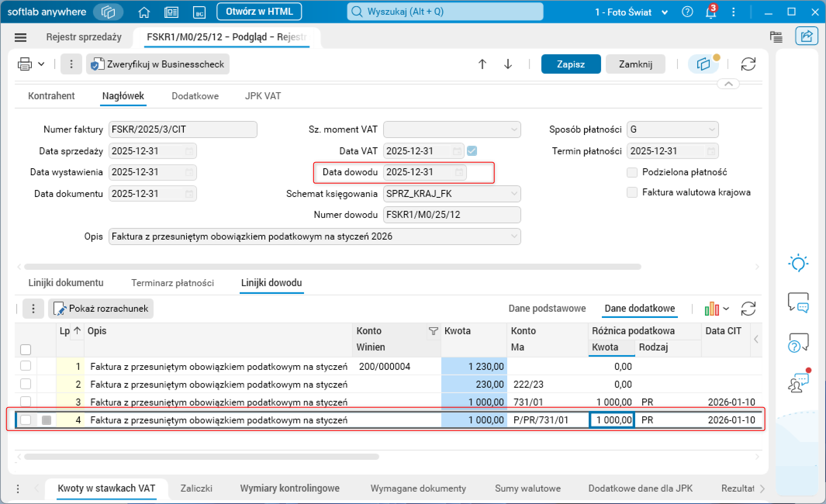Click the lightbulb tips icon in sidebar
This screenshot has width=826, height=504.
[798, 264]
